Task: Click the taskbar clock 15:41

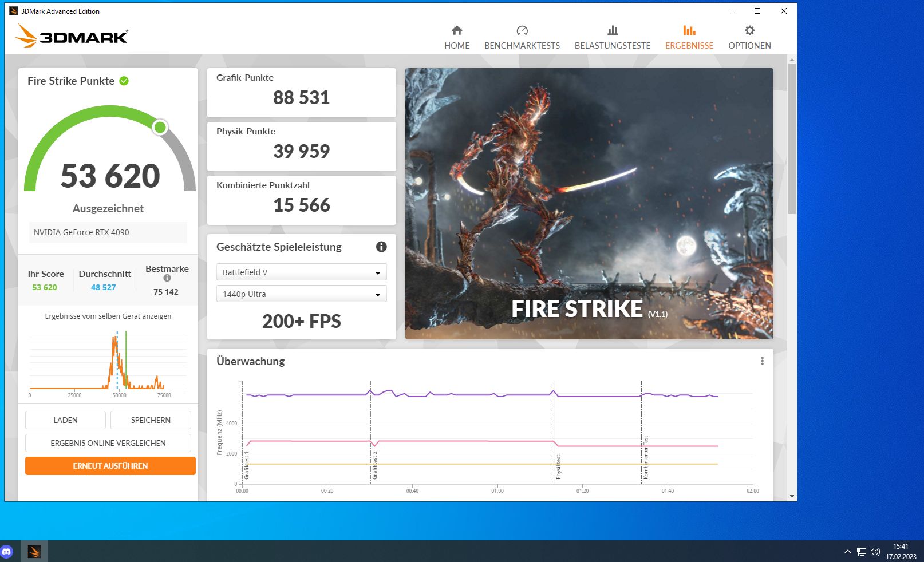Action: tap(901, 547)
